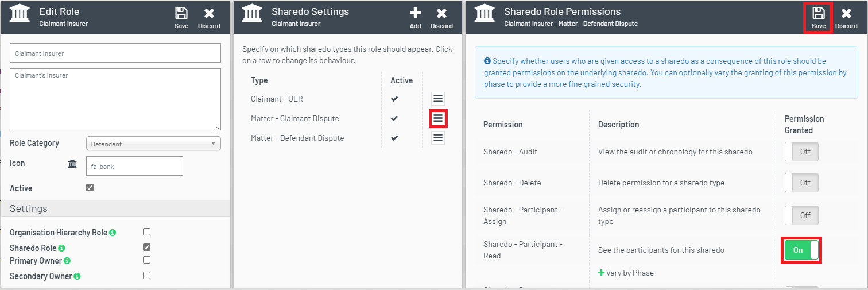Image resolution: width=868 pixels, height=290 pixels.
Task: Save the Sharedo Role Permissions
Action: 819,18
